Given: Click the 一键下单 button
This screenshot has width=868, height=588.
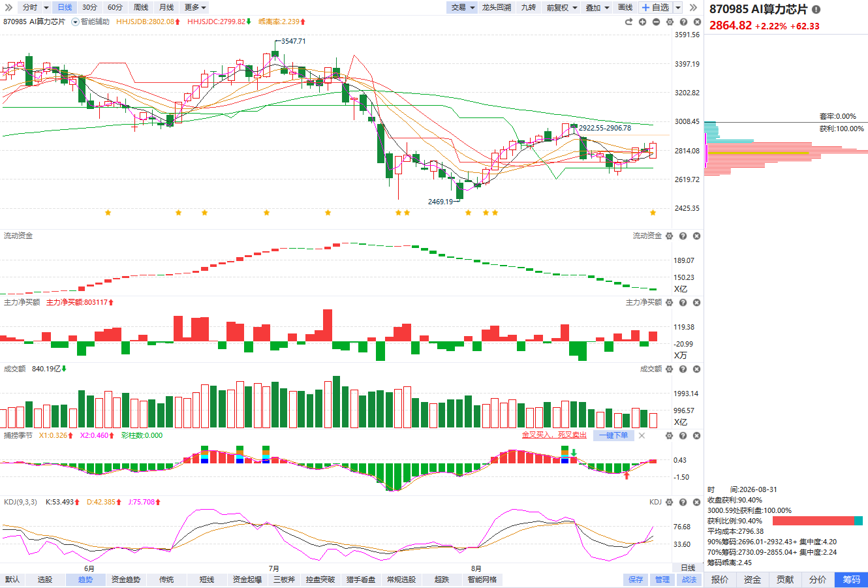Looking at the screenshot, I should tap(613, 435).
